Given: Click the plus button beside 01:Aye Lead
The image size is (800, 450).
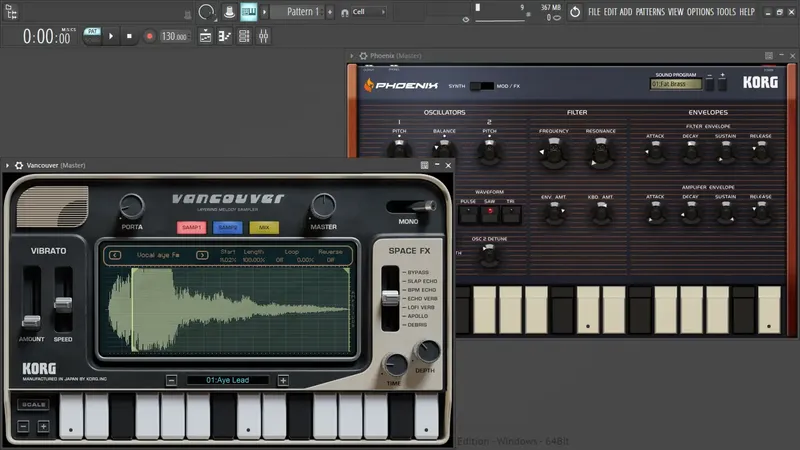Looking at the screenshot, I should pyautogui.click(x=283, y=380).
